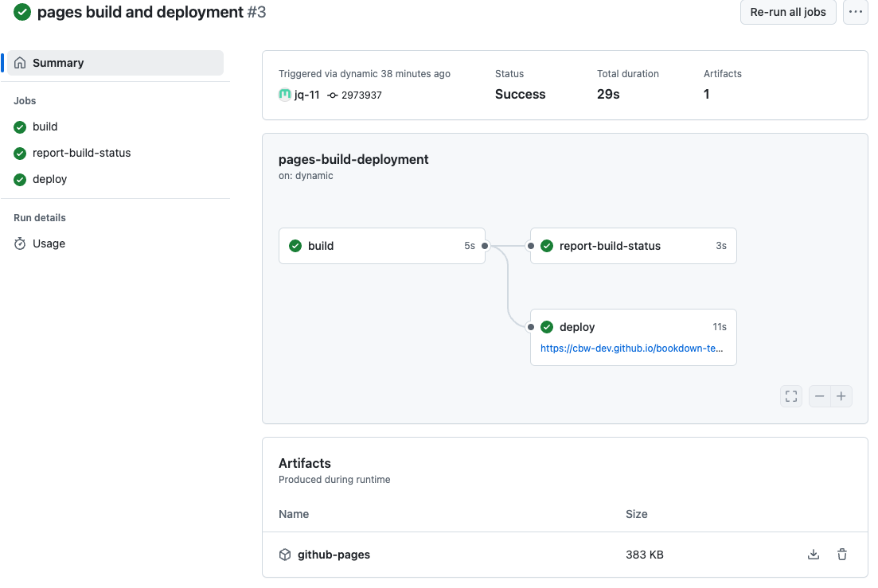Zoom in the graph using plus control
878x588 pixels.
pyautogui.click(x=841, y=395)
